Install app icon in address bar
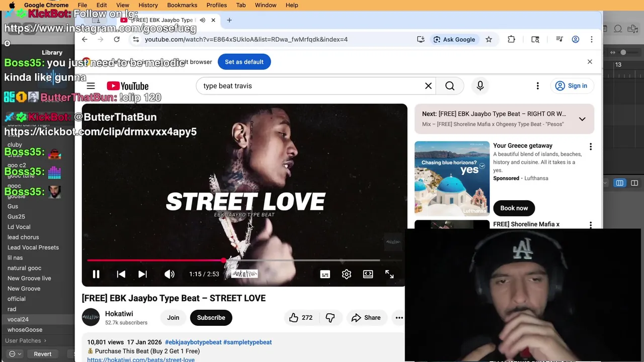 (421, 39)
